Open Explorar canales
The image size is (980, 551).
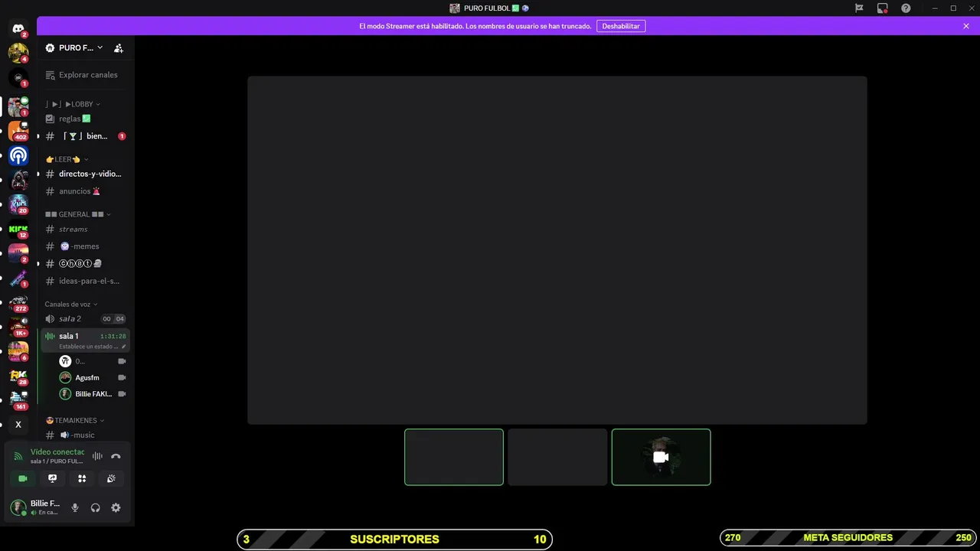85,75
